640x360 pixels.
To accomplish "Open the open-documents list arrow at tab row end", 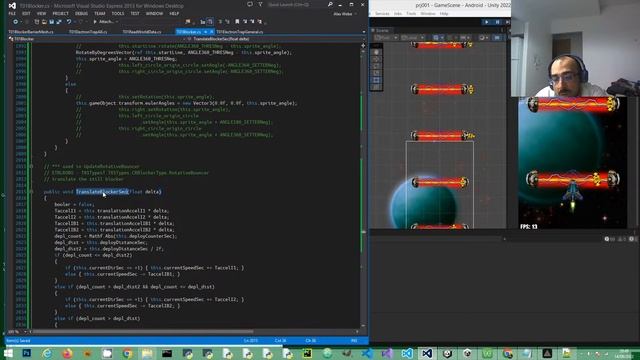I will tap(364, 31).
